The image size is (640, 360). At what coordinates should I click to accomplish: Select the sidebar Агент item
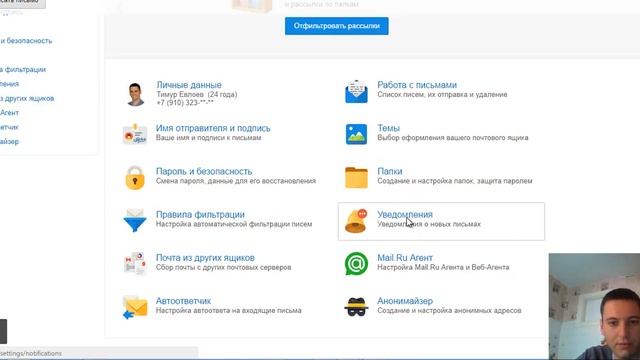pyautogui.click(x=9, y=113)
